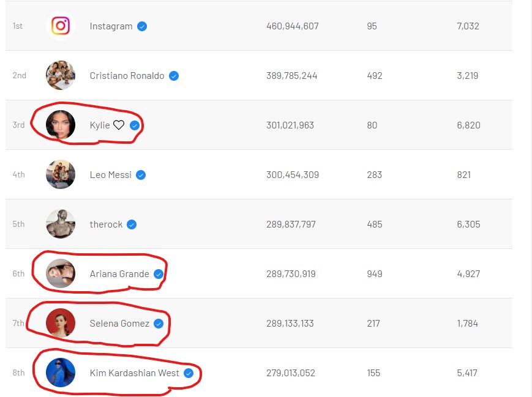Click Cristiano Ronaldo's verified checkmark badge
Screen dimensions: 532x397
pos(174,76)
